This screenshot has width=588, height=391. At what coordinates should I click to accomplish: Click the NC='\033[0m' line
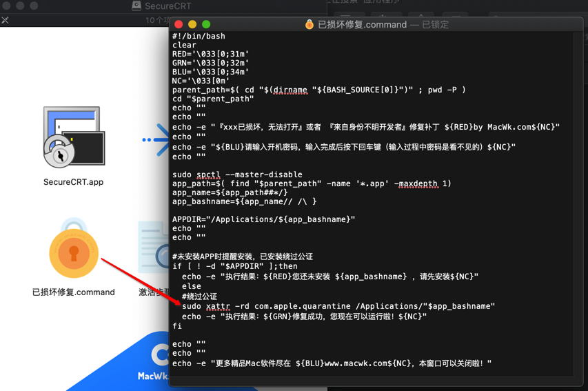201,81
